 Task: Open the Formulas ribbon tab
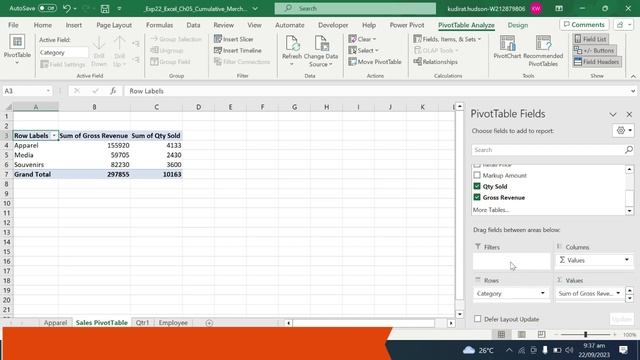[160, 25]
